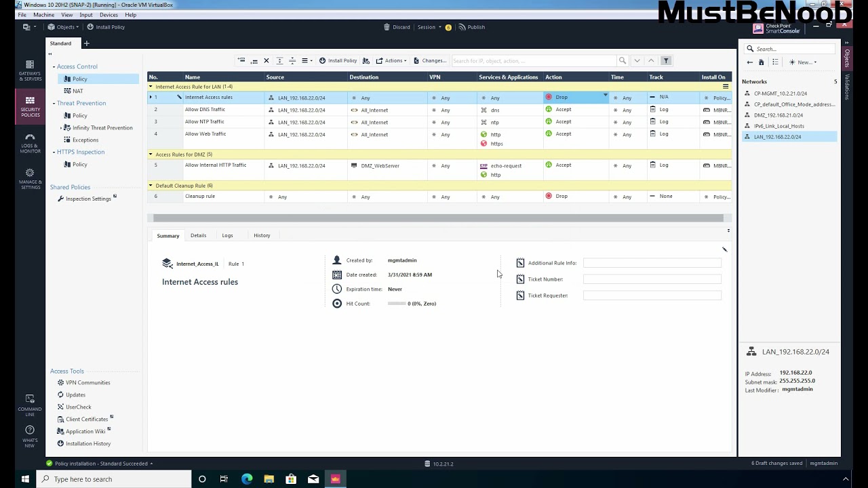868x488 pixels.
Task: Open What's New panel
Action: [x=30, y=436]
